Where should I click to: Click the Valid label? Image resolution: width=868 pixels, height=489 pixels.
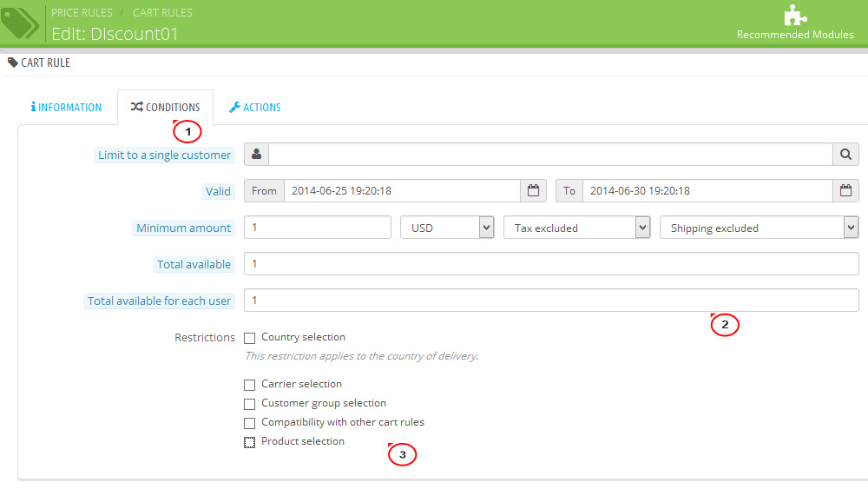[x=218, y=192]
